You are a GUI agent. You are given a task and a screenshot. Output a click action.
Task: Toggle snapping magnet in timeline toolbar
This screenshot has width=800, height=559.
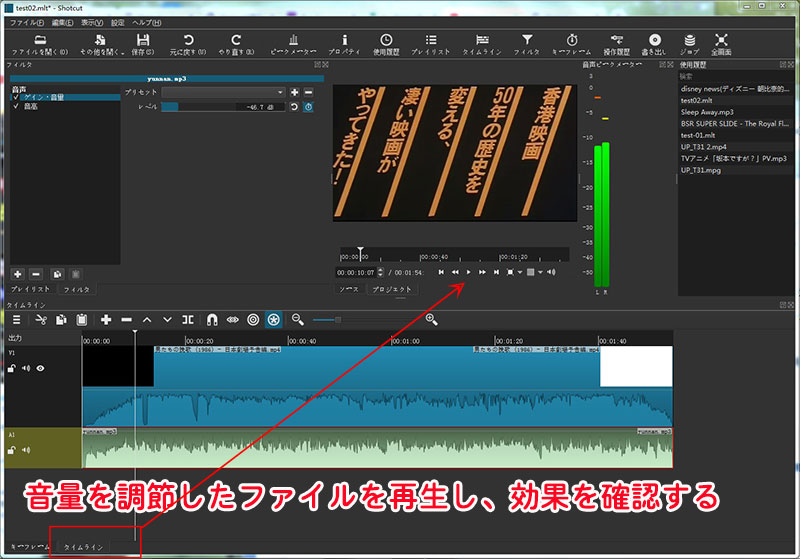point(212,320)
